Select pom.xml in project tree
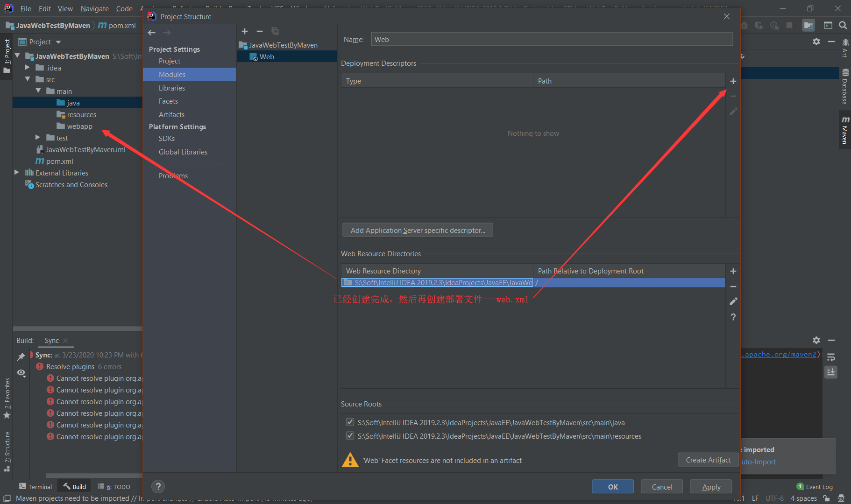This screenshot has width=851, height=504. (x=60, y=161)
